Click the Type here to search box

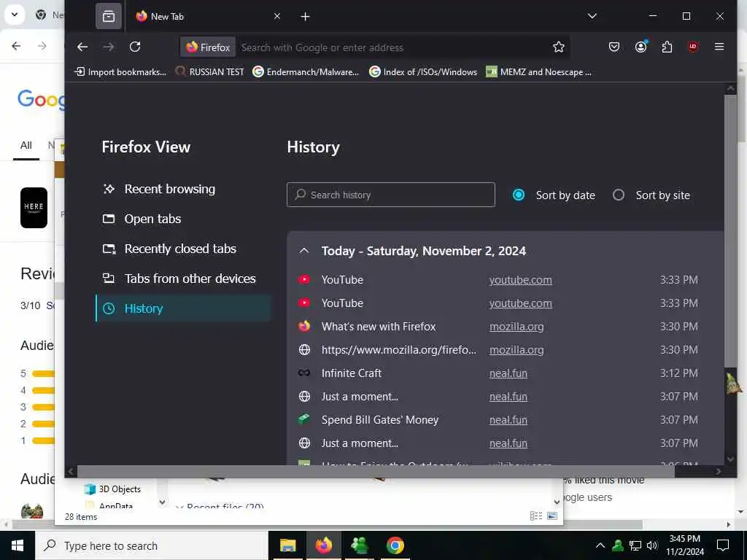(152, 545)
